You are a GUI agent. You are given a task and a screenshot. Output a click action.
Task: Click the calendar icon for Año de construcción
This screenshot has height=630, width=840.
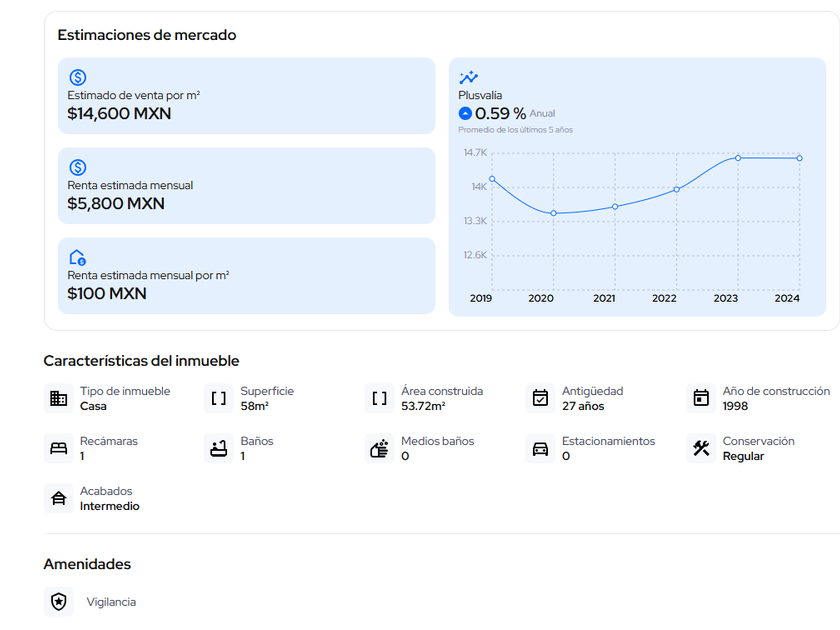[701, 399]
